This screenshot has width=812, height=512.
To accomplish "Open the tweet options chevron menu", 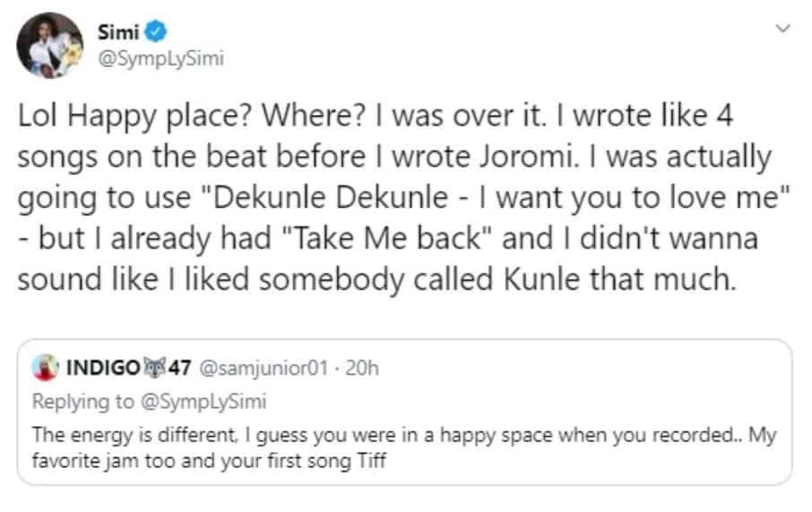I will pos(784,29).
